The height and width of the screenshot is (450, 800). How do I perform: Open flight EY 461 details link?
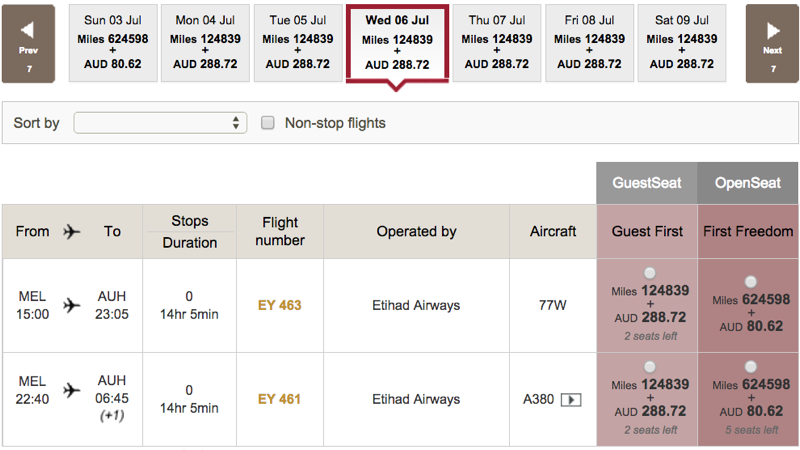[280, 399]
